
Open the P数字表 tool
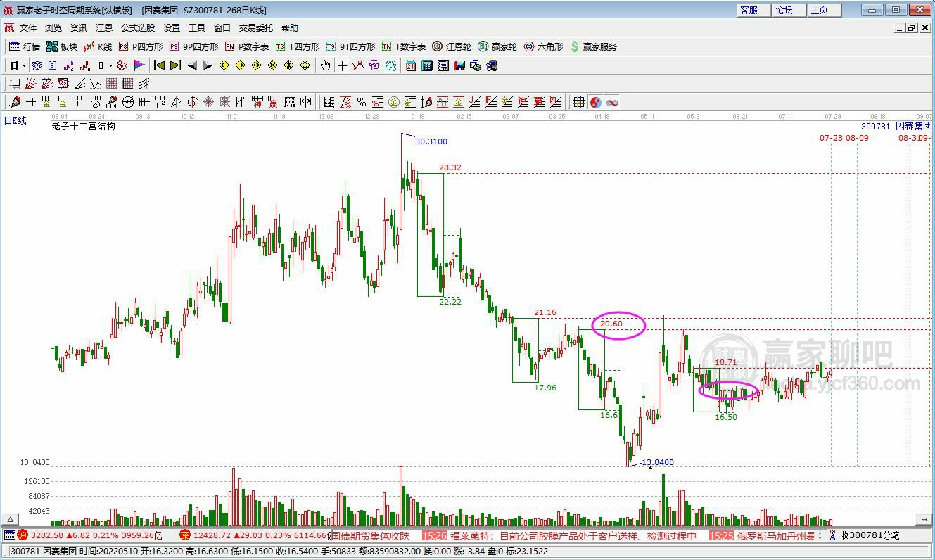click(247, 46)
